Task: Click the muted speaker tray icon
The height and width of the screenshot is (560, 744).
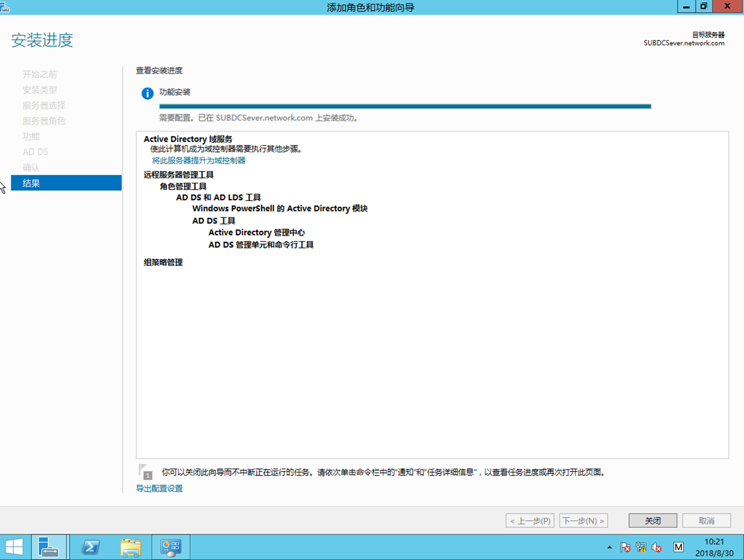Action: point(657,547)
